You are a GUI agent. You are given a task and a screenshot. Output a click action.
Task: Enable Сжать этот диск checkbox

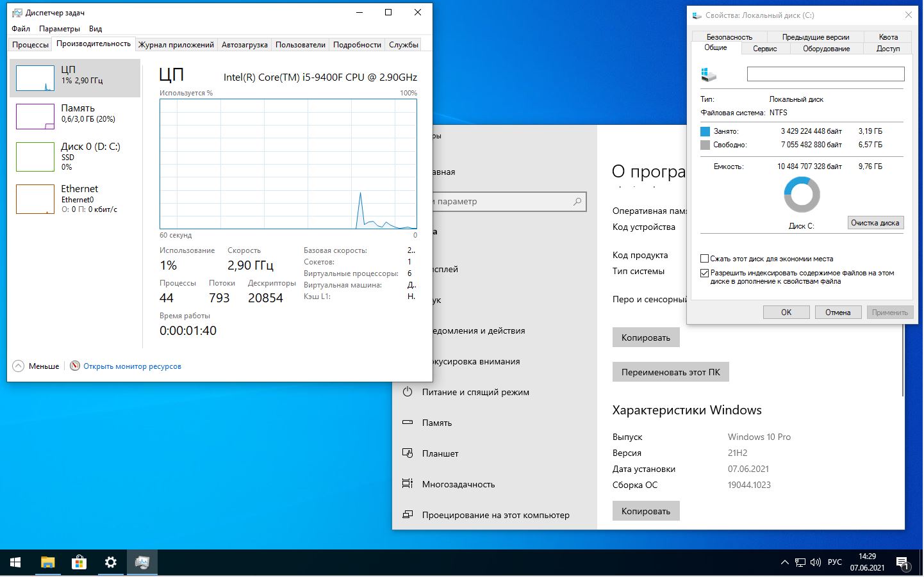pyautogui.click(x=705, y=259)
